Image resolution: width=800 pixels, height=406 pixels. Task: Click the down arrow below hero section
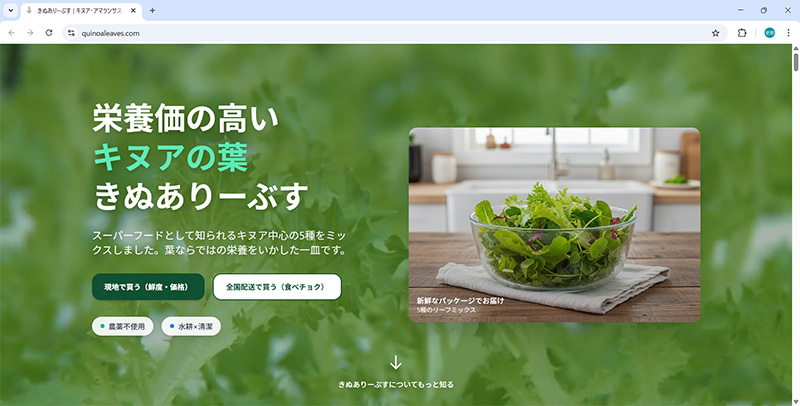click(x=395, y=363)
